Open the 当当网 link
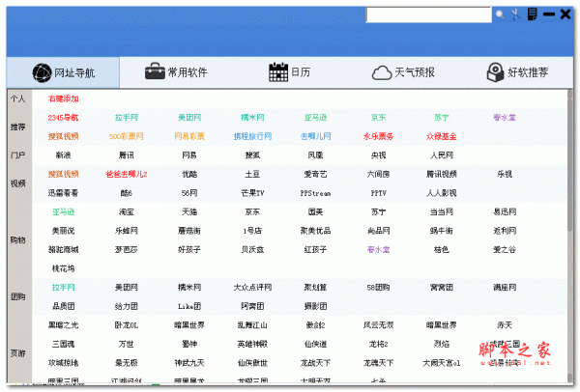 [x=442, y=212]
